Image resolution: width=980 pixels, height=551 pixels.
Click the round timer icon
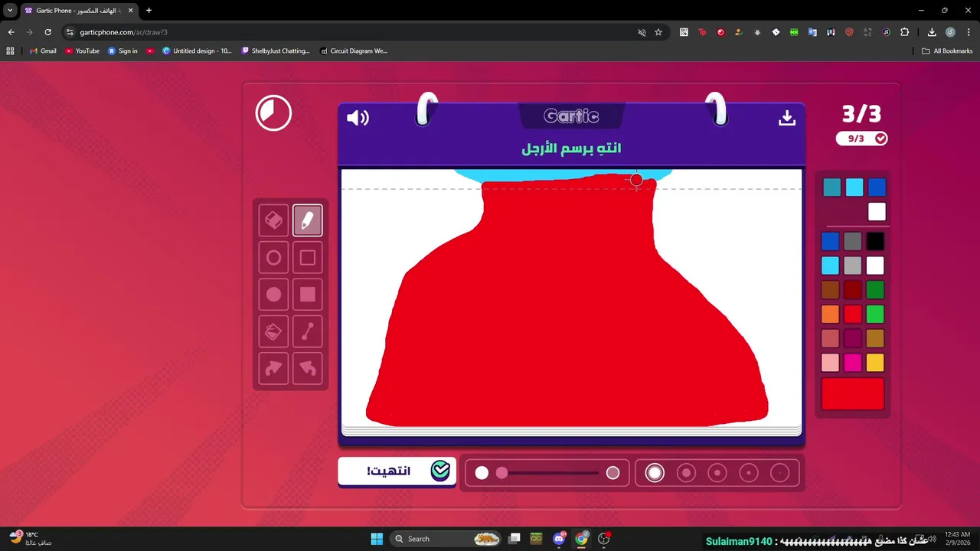point(273,113)
